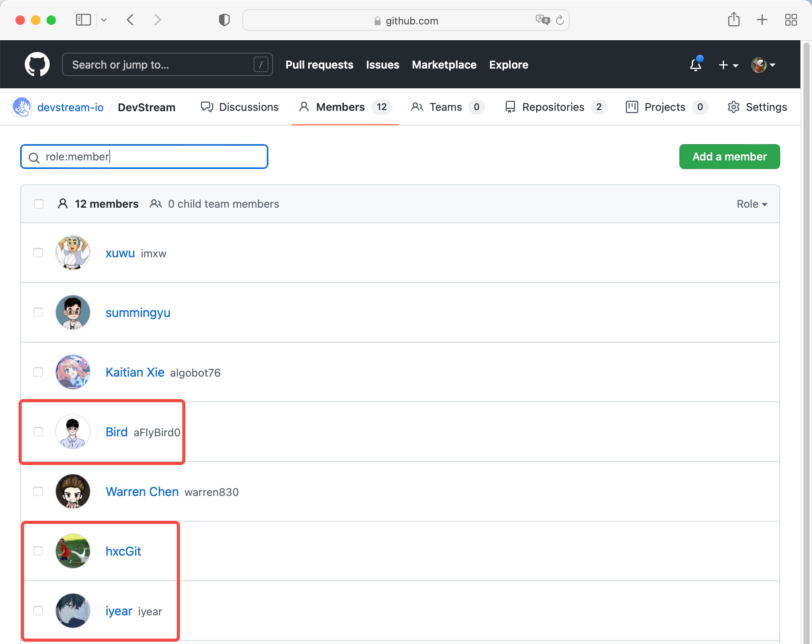
Task: Check the select-all members checkbox
Action: (39, 204)
